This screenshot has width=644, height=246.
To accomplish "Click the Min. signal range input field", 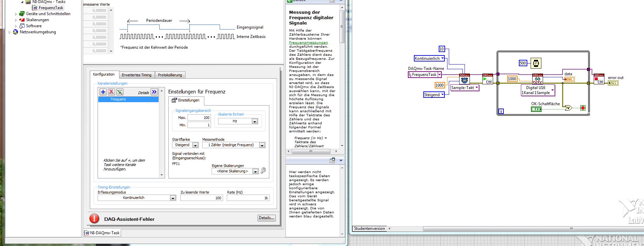I will (199, 125).
